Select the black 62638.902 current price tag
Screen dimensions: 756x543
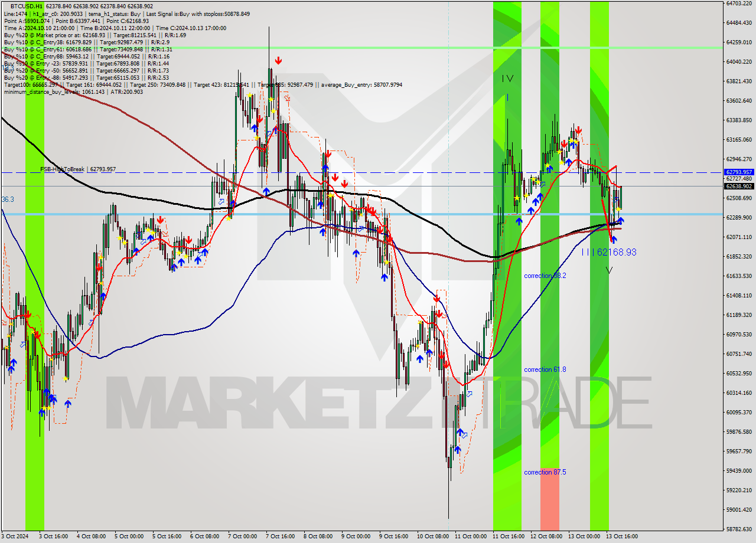coord(738,186)
